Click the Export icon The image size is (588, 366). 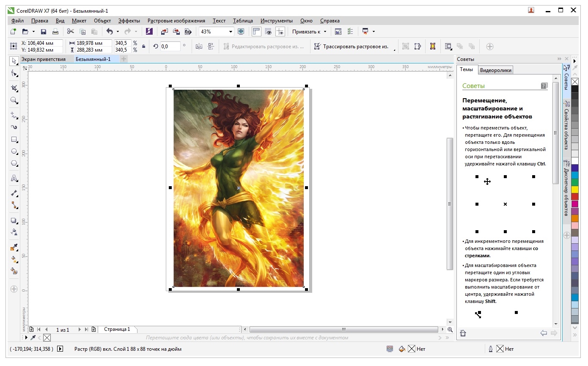click(176, 31)
